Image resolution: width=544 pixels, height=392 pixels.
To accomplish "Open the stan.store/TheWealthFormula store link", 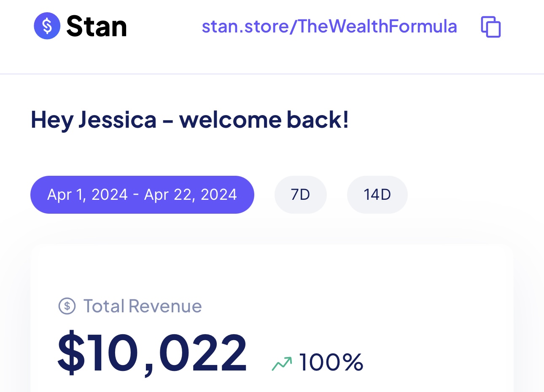I will [x=329, y=27].
